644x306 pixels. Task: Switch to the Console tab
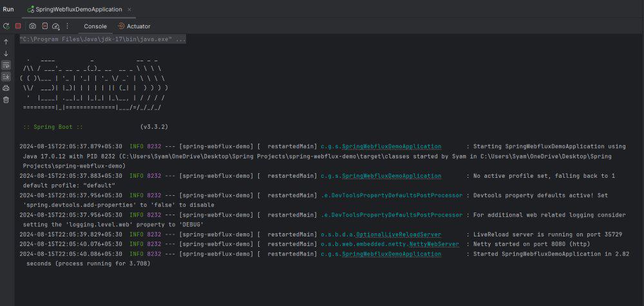(x=95, y=26)
